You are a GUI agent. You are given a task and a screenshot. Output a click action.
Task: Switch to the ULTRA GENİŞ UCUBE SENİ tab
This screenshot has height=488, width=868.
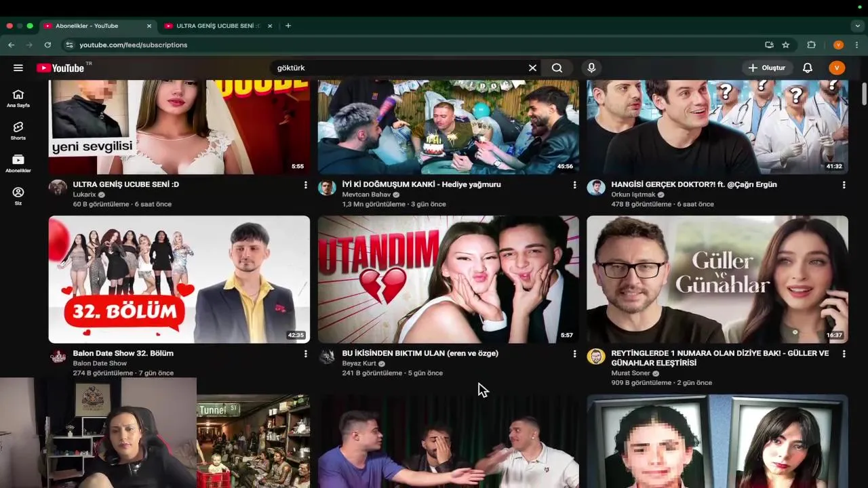click(x=218, y=26)
